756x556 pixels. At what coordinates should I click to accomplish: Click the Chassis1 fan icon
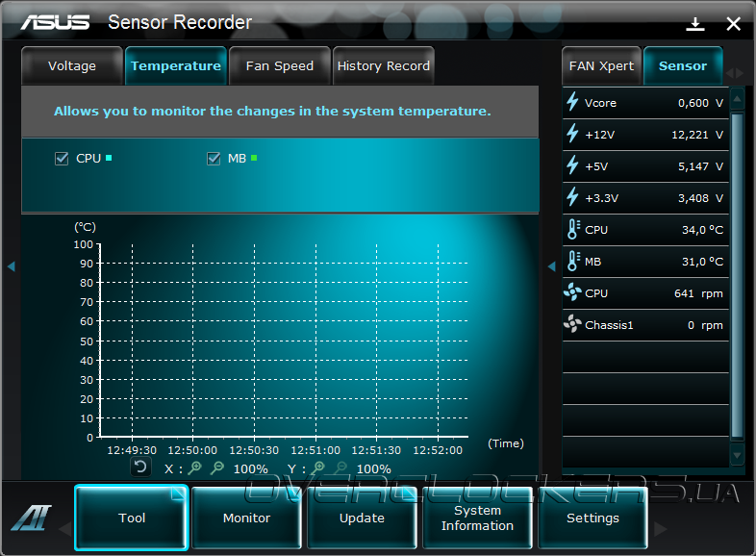click(x=572, y=324)
